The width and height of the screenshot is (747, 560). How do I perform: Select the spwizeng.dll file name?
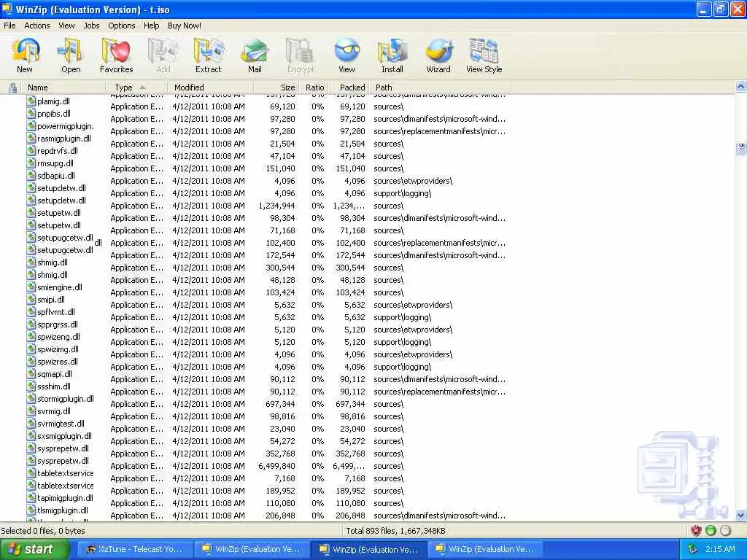point(58,337)
